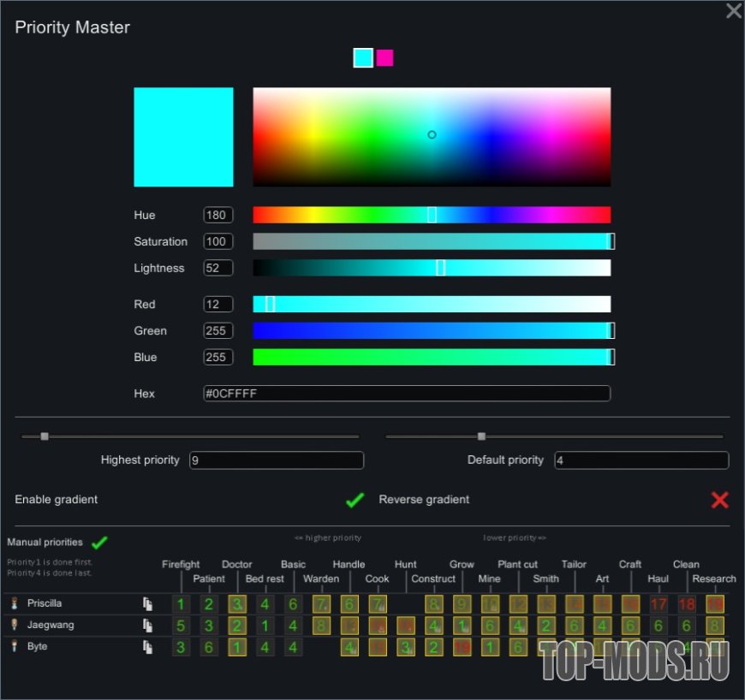Click the Haul column header
Screen dimensions: 745x700
point(658,578)
